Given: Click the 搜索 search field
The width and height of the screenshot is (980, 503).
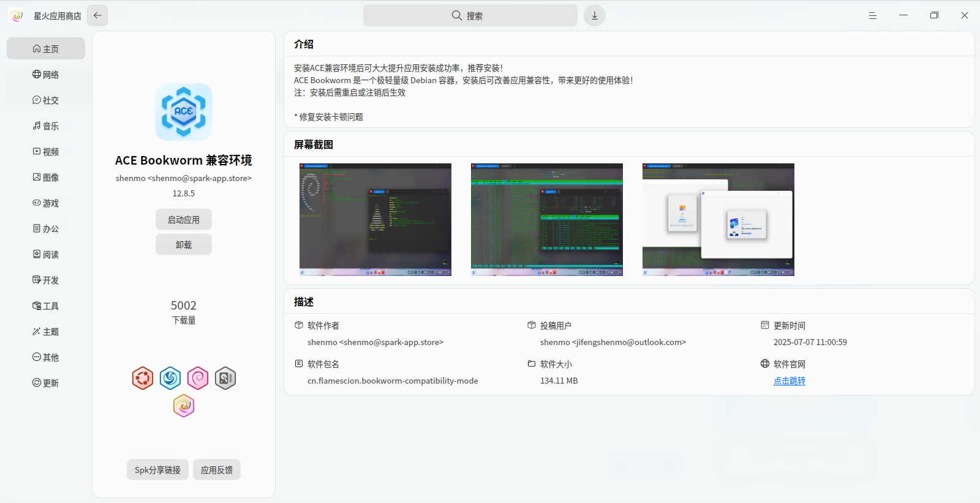Looking at the screenshot, I should (x=470, y=15).
